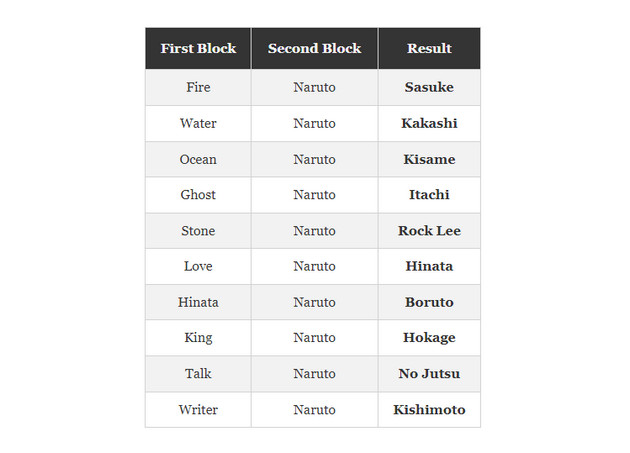The width and height of the screenshot is (630, 453).
Task: Click the Hokage result
Action: [x=429, y=337]
